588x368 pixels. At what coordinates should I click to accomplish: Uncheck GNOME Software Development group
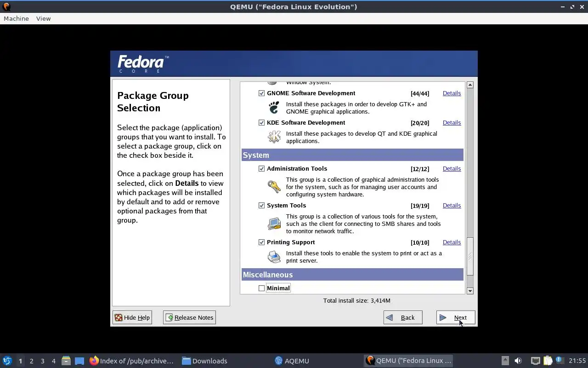click(261, 93)
